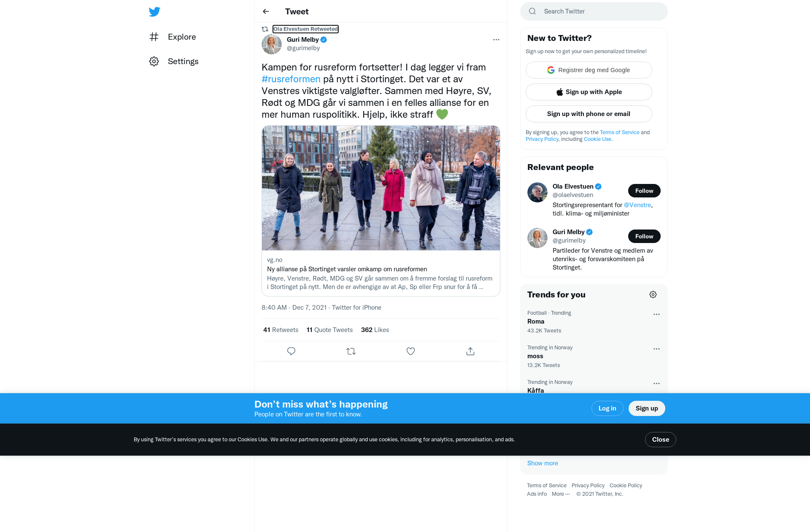
Task: Open the vg.no article photo thumbnail
Action: (381, 188)
